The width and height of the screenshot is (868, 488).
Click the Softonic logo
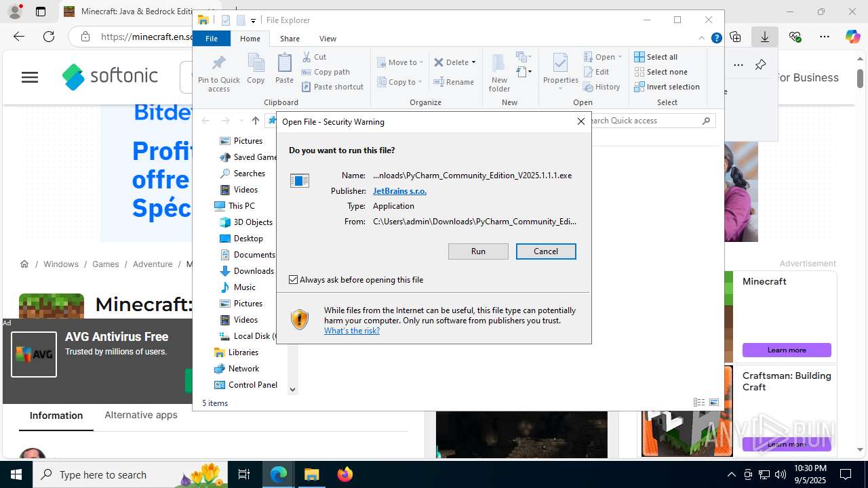(x=110, y=77)
